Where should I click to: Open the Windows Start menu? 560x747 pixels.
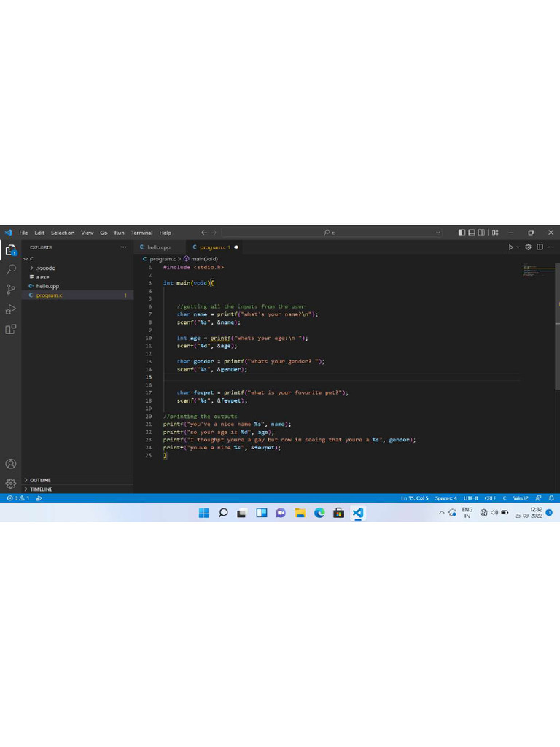pyautogui.click(x=204, y=513)
